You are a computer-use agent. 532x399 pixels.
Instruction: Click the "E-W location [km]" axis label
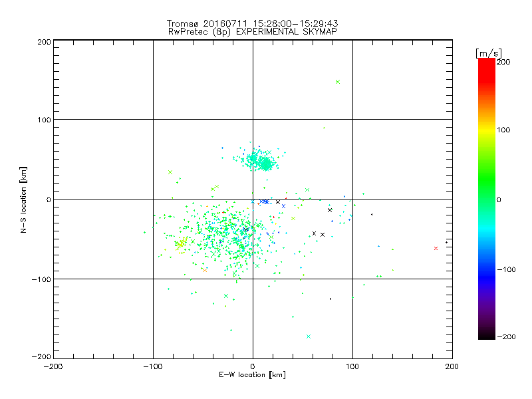point(252,375)
